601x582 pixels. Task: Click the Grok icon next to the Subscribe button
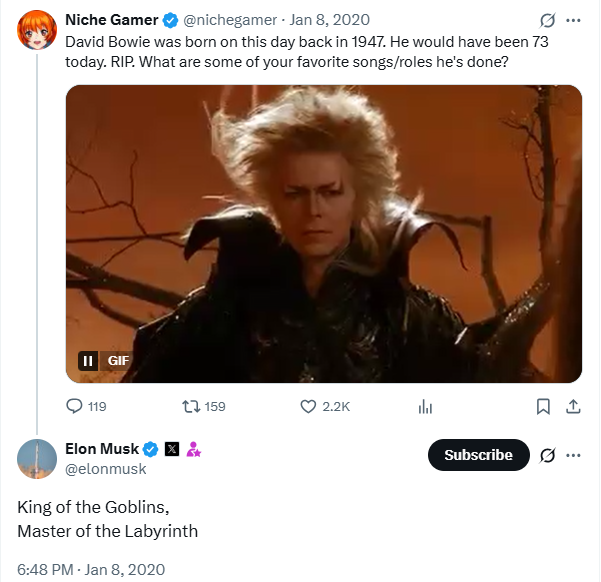[x=546, y=455]
